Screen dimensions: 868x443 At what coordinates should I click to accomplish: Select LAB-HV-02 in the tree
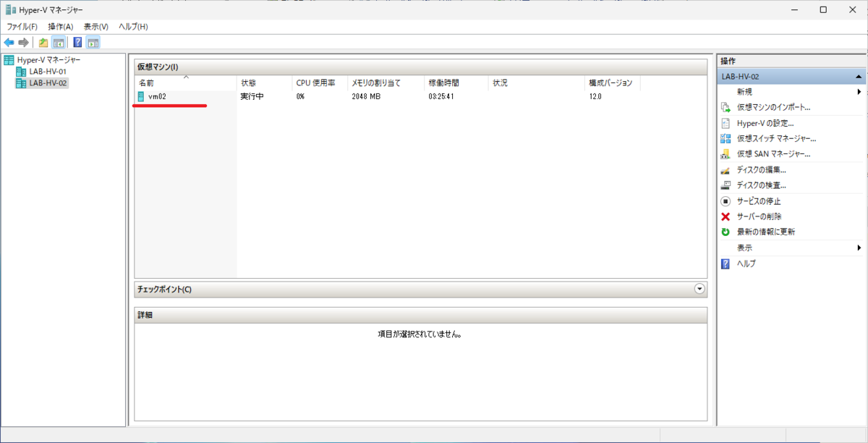48,83
